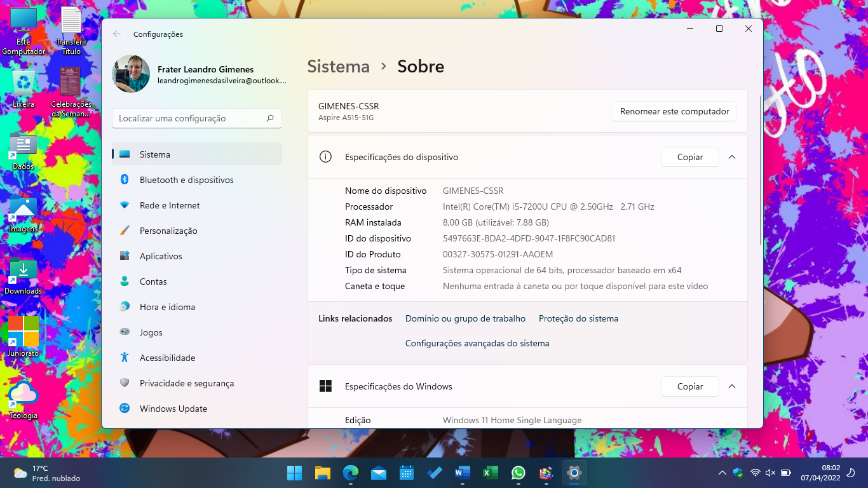
Task: Open the Imagens desktop shortcut
Action: pos(24,214)
